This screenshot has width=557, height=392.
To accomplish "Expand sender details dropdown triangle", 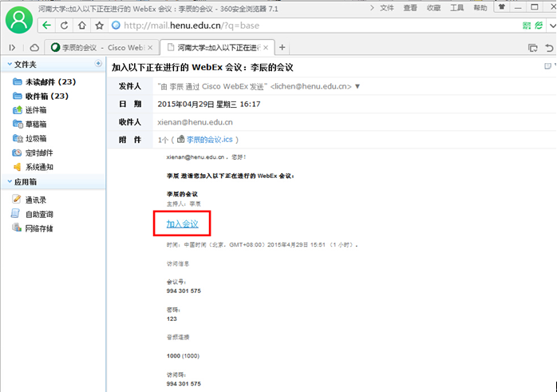I will pyautogui.click(x=358, y=86).
